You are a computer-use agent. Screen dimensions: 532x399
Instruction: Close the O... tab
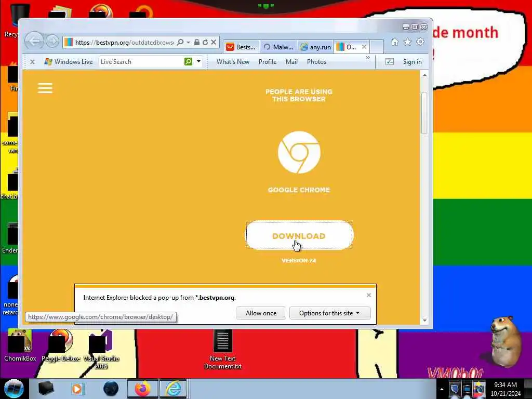(364, 47)
